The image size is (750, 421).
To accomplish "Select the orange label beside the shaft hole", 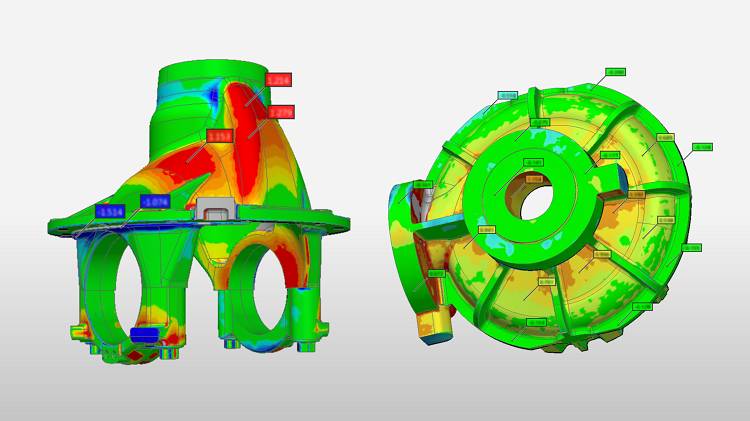I will pyautogui.click(x=534, y=179).
